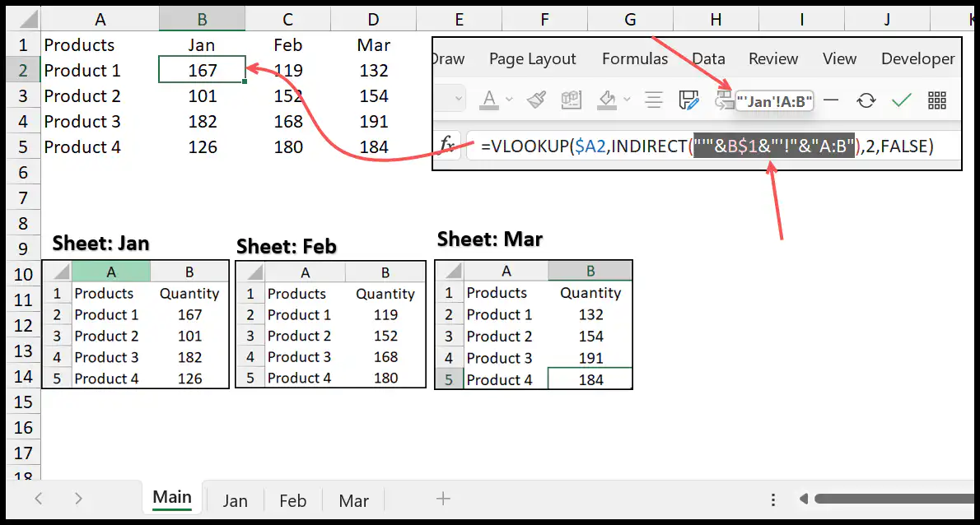Click the 3D map book icon in toolbar
This screenshot has height=525, width=980.
click(x=572, y=100)
